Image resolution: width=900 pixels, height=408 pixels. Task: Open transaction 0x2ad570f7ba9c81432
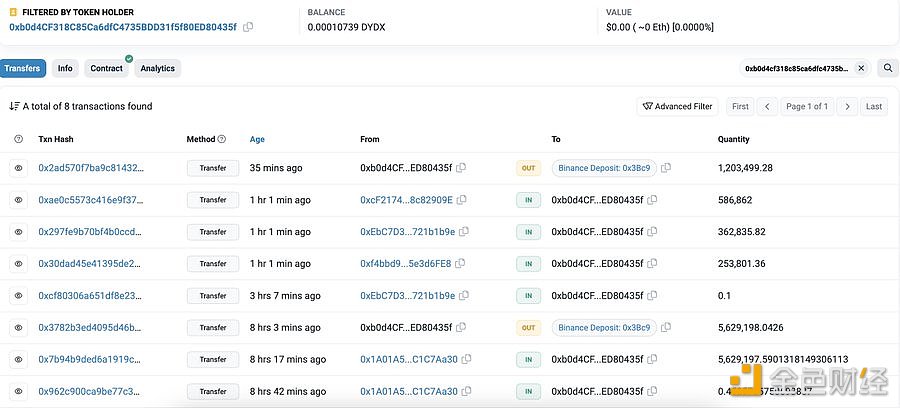(91, 168)
